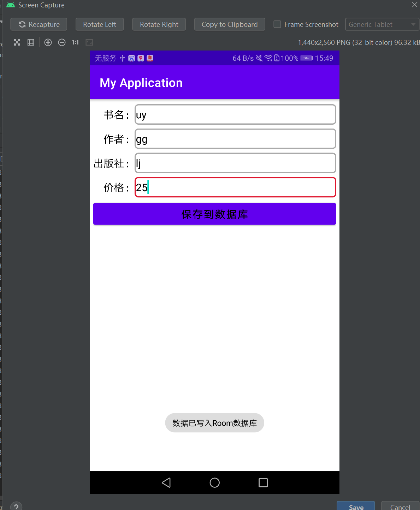The image size is (420, 510).
Task: Tap the Android home navigation icon
Action: click(214, 482)
